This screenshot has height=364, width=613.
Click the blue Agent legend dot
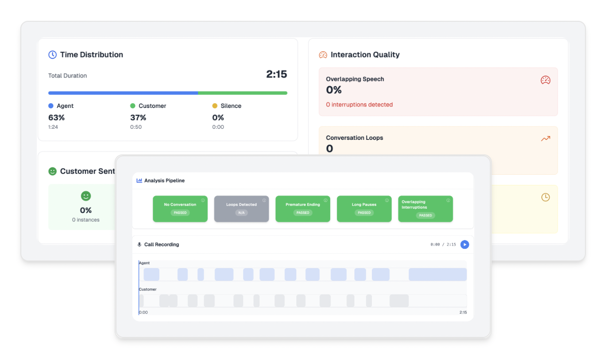coord(51,106)
